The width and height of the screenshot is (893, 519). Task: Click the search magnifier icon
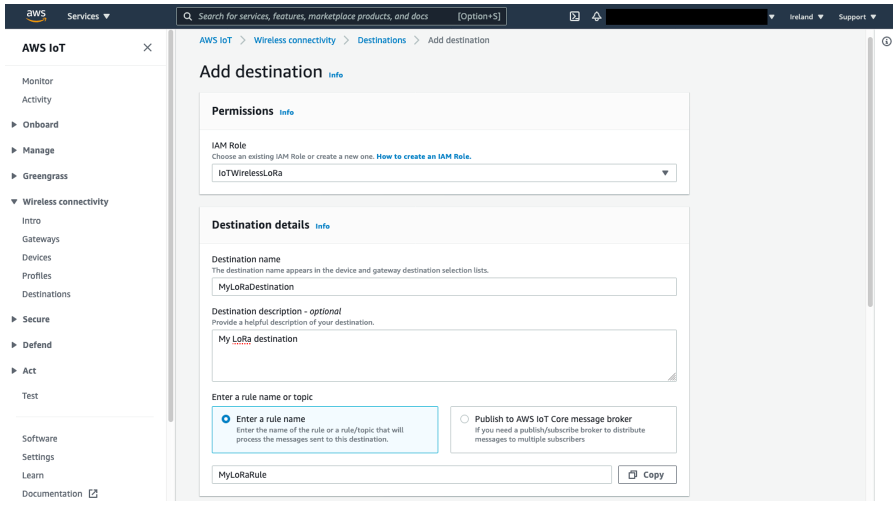(x=188, y=17)
